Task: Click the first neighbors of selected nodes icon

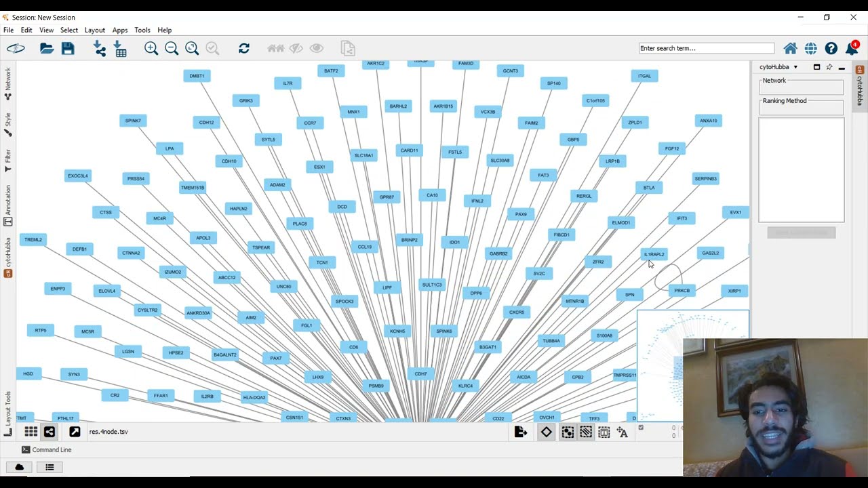Action: coord(275,48)
